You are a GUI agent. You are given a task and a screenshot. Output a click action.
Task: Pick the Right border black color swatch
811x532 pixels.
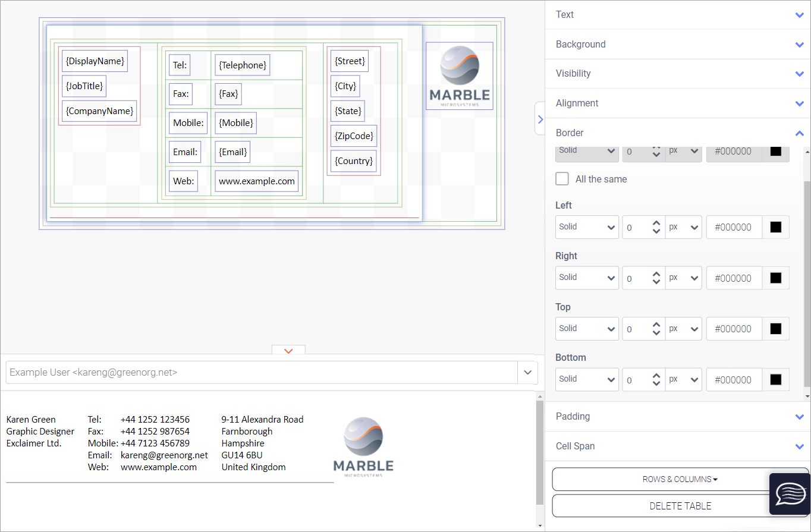pos(775,278)
